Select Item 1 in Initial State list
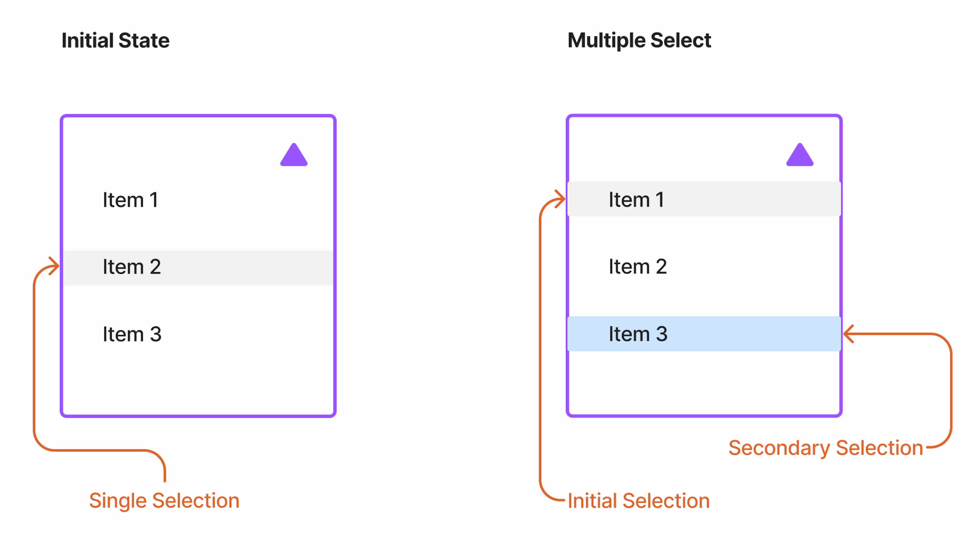This screenshot has height=539, width=980. (130, 199)
